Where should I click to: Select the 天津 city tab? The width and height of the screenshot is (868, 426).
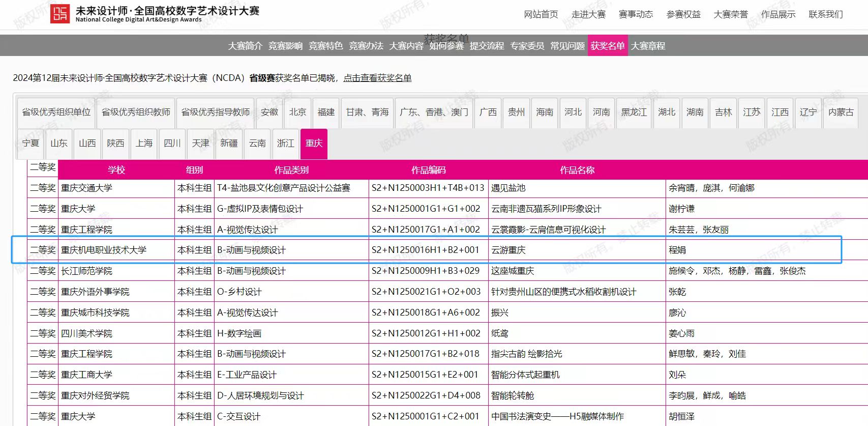[x=200, y=144]
